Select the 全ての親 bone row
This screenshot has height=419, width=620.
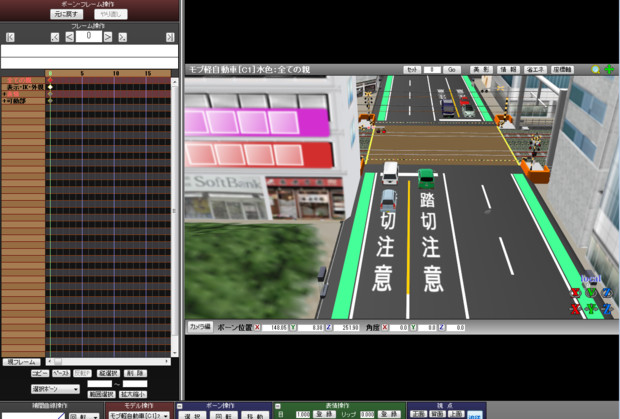click(x=23, y=80)
